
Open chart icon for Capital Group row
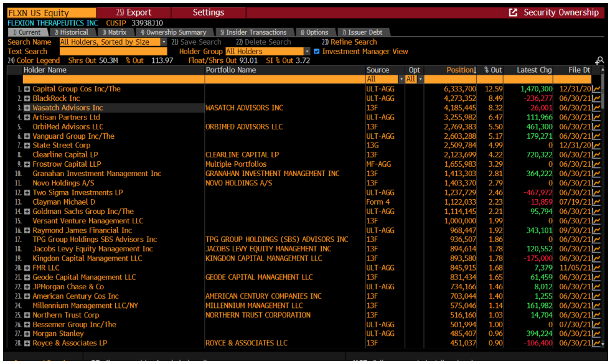click(596, 89)
